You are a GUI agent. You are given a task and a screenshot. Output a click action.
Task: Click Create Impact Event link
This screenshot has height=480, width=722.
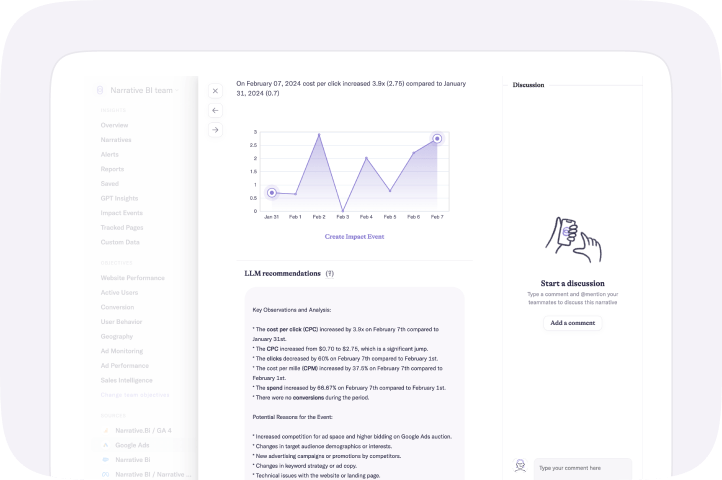354,236
